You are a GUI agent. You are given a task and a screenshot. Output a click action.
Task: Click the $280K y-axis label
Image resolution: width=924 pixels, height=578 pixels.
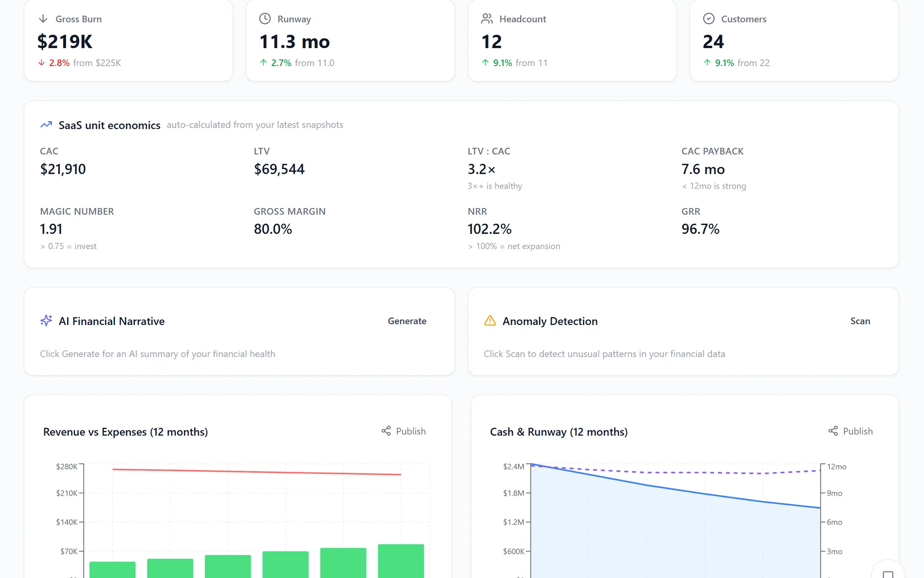[x=67, y=467]
